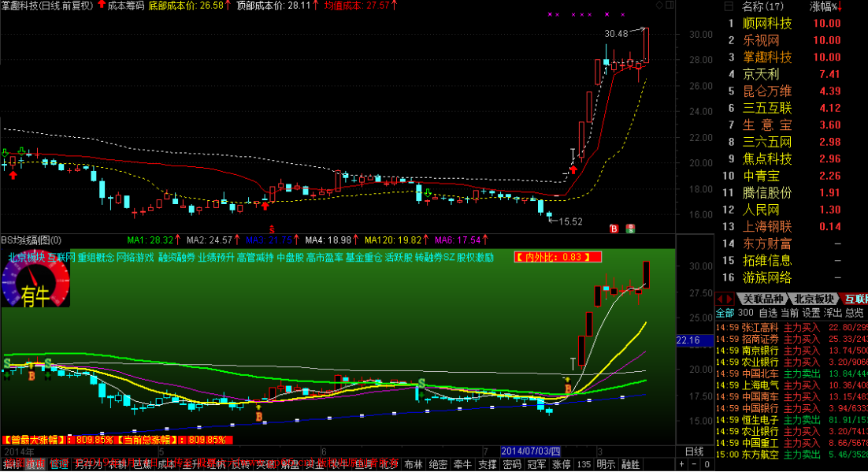Click the red up-arrow before 成本筹码
This screenshot has height=472, width=868.
(x=101, y=6)
